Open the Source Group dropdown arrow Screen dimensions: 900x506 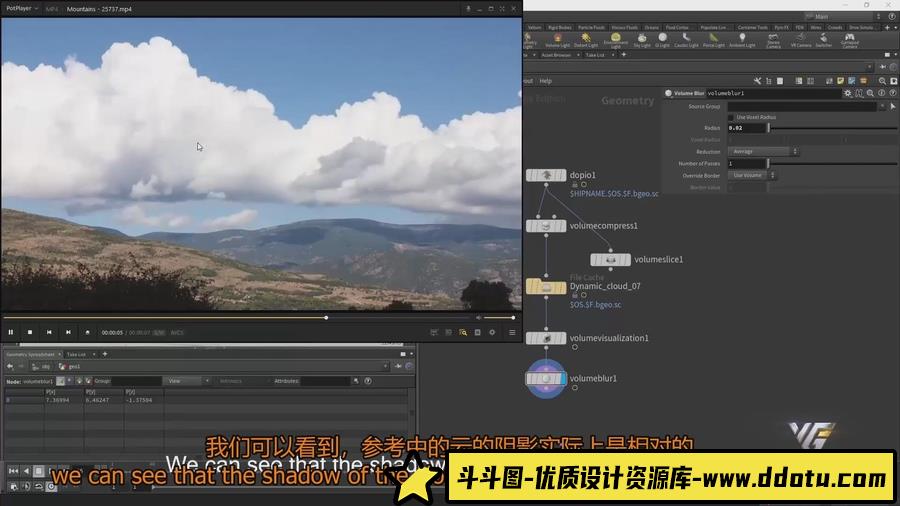(882, 107)
